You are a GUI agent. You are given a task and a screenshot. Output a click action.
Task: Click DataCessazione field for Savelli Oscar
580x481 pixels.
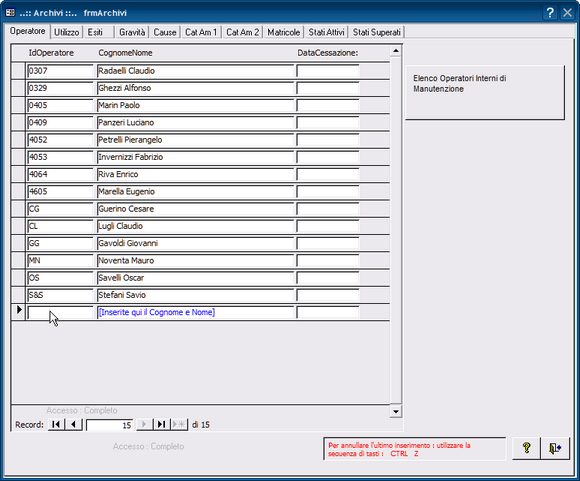[x=328, y=278]
